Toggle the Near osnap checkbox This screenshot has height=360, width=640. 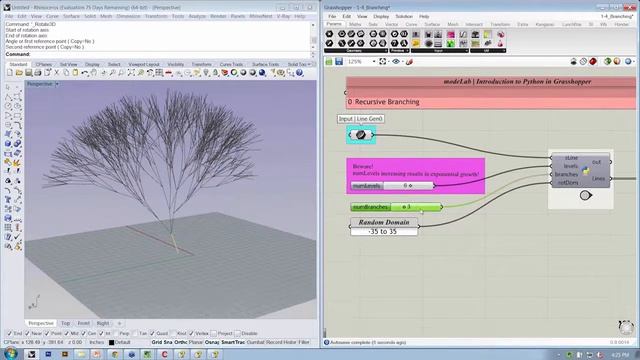(27, 333)
